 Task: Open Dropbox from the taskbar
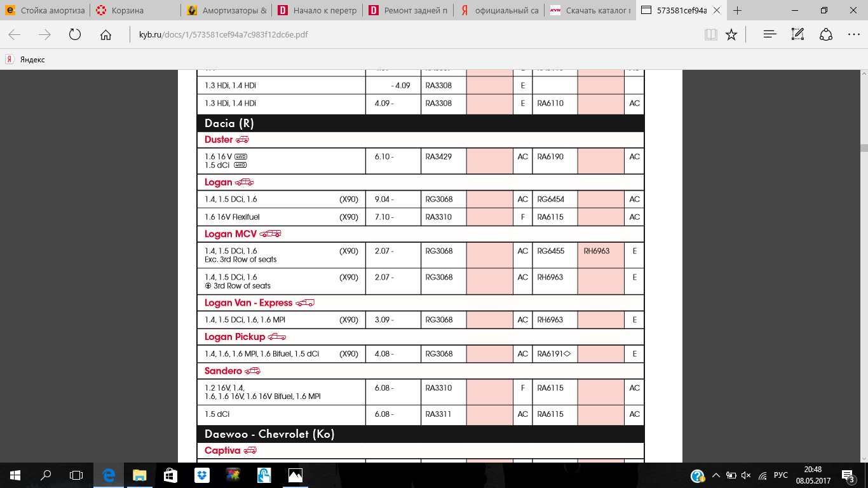(x=202, y=475)
